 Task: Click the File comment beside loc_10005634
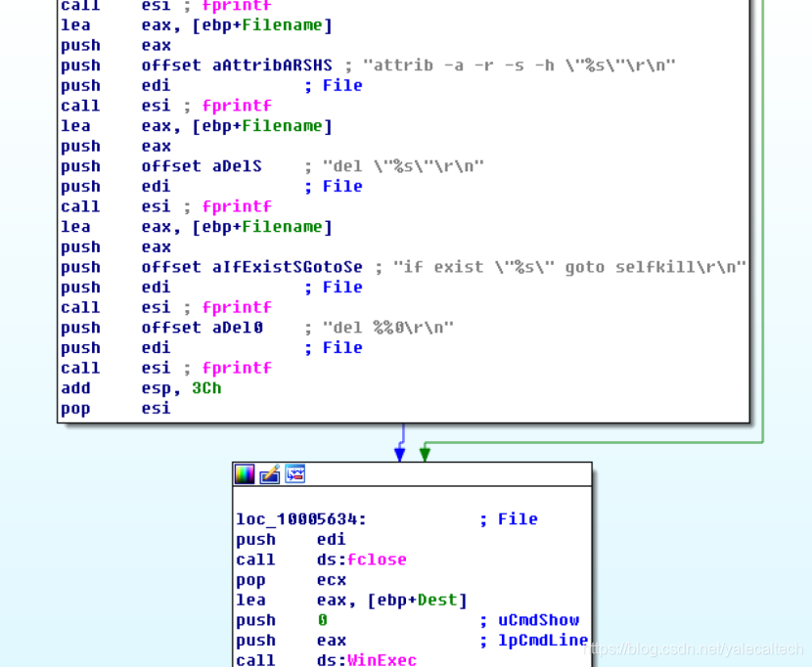click(x=518, y=519)
